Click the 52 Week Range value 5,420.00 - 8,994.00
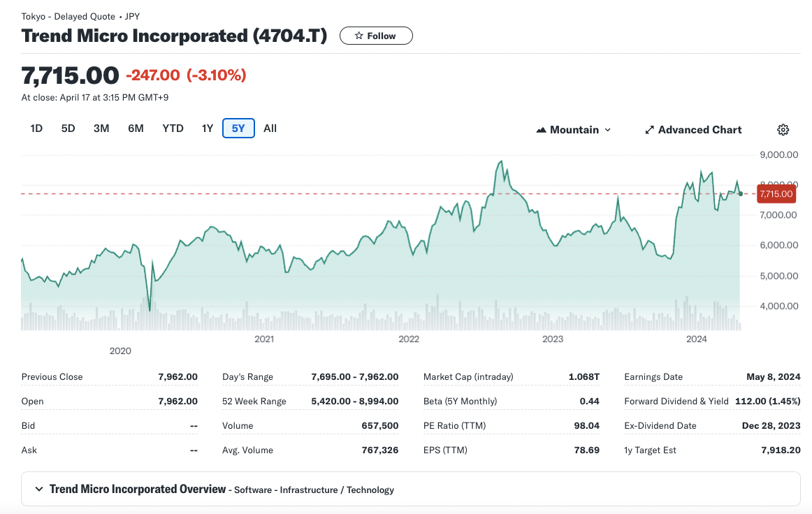The height and width of the screenshot is (514, 812). coord(355,401)
